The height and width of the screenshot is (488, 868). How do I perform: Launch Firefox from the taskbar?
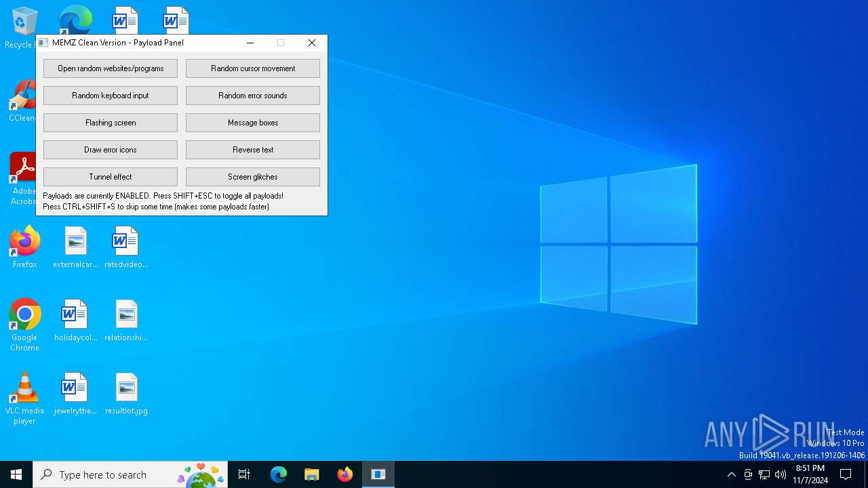point(345,474)
